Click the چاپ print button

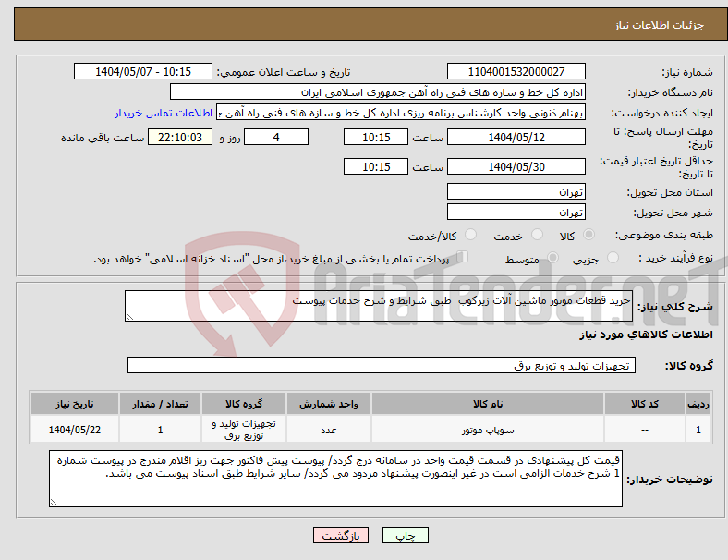pos(406,535)
